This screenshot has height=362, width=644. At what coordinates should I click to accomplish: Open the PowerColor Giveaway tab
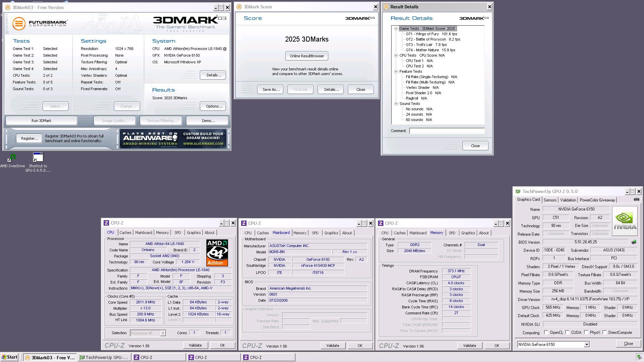tap(597, 200)
